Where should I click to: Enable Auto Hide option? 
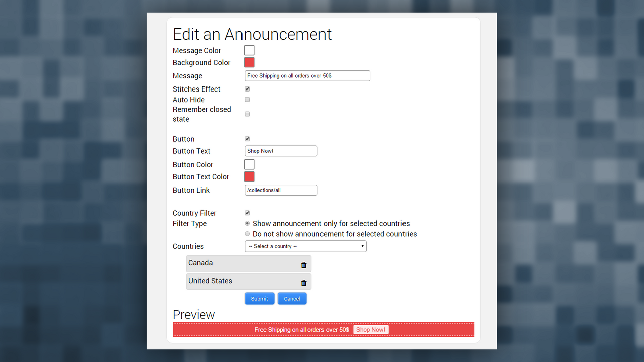247,99
